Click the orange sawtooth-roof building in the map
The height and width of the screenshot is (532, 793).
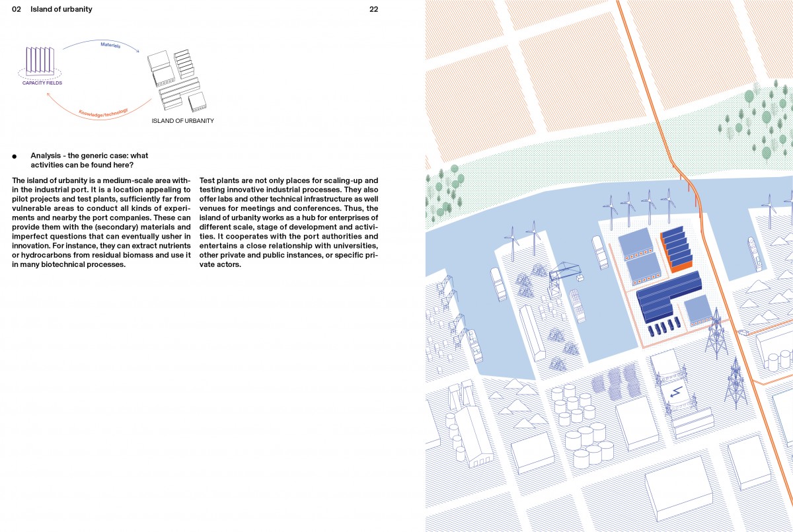[677, 248]
